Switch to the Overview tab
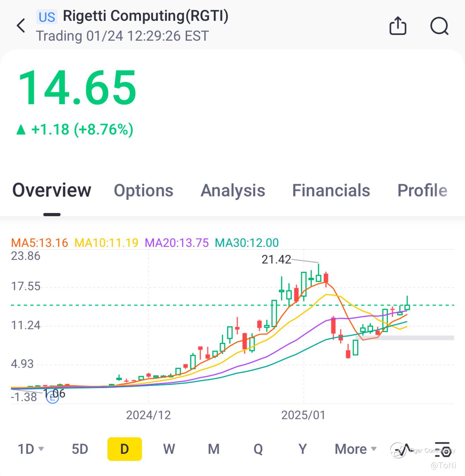 [52, 190]
